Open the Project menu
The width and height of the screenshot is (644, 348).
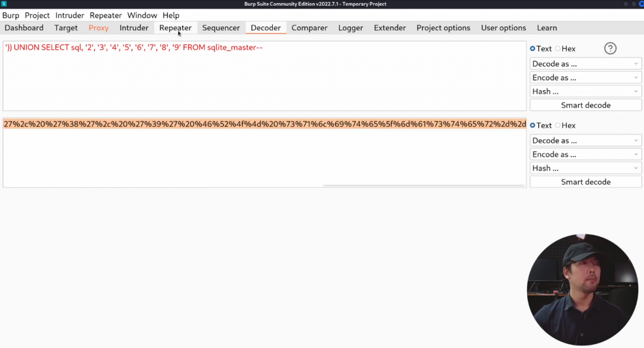(37, 15)
